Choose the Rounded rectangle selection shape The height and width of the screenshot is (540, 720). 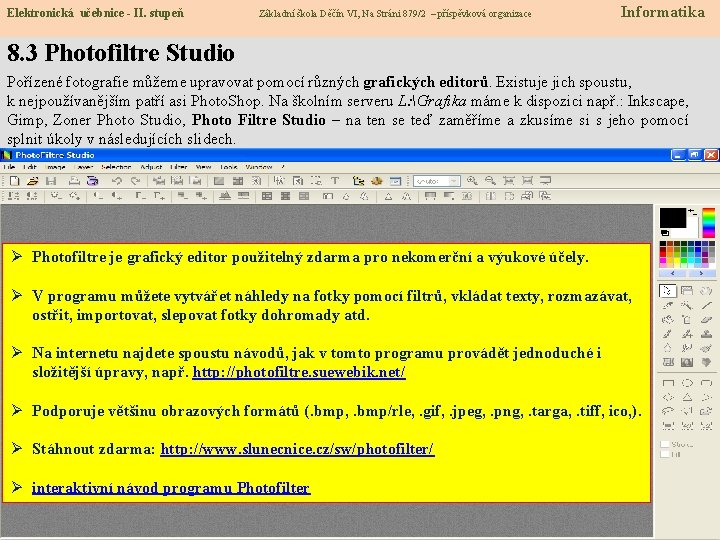coord(706,383)
